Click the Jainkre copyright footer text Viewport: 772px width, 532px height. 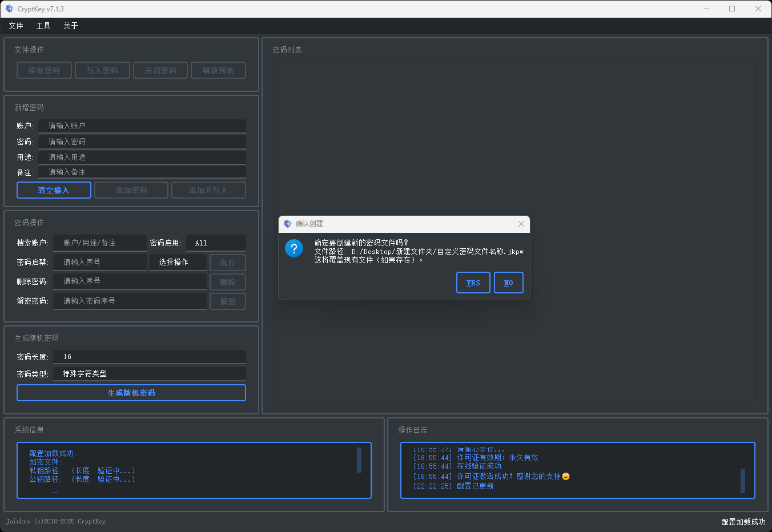[56, 521]
